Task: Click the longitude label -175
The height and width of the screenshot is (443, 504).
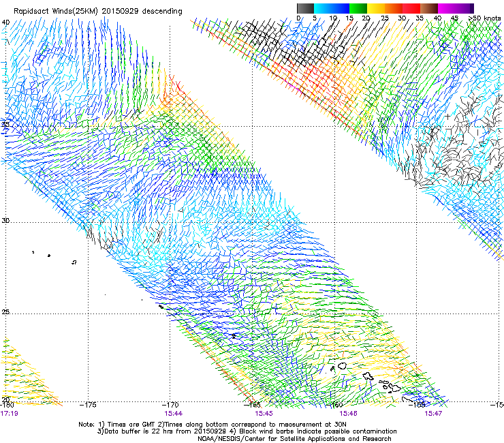Action: click(88, 405)
